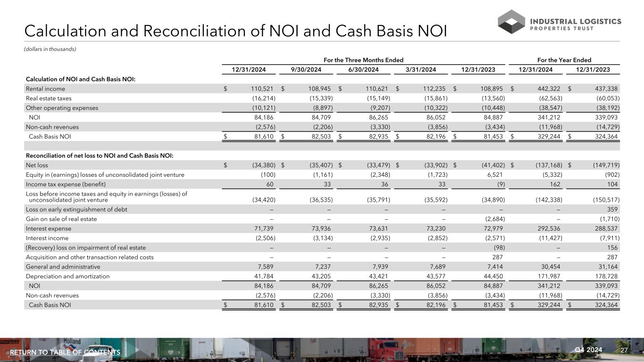Select the 9/30/2024 column header
Viewport: 644px width, 362px height.
coord(306,69)
